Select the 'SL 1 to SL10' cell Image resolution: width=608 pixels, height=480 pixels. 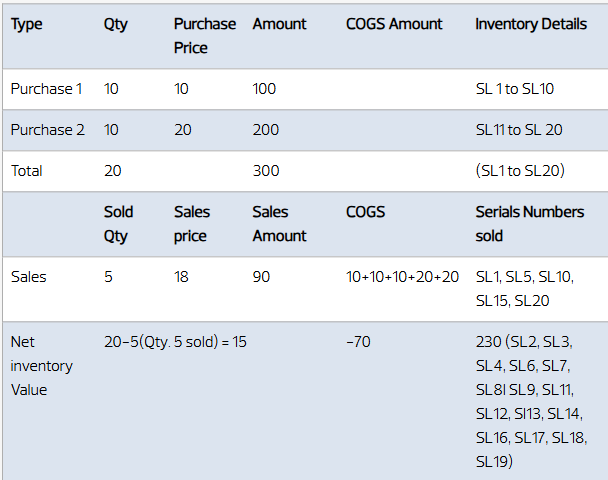point(515,89)
